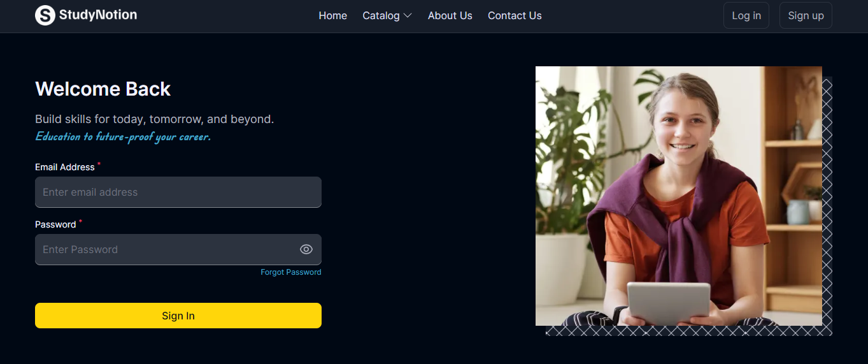
Task: Click the blue tagline about future-proofing your career
Action: (x=123, y=136)
